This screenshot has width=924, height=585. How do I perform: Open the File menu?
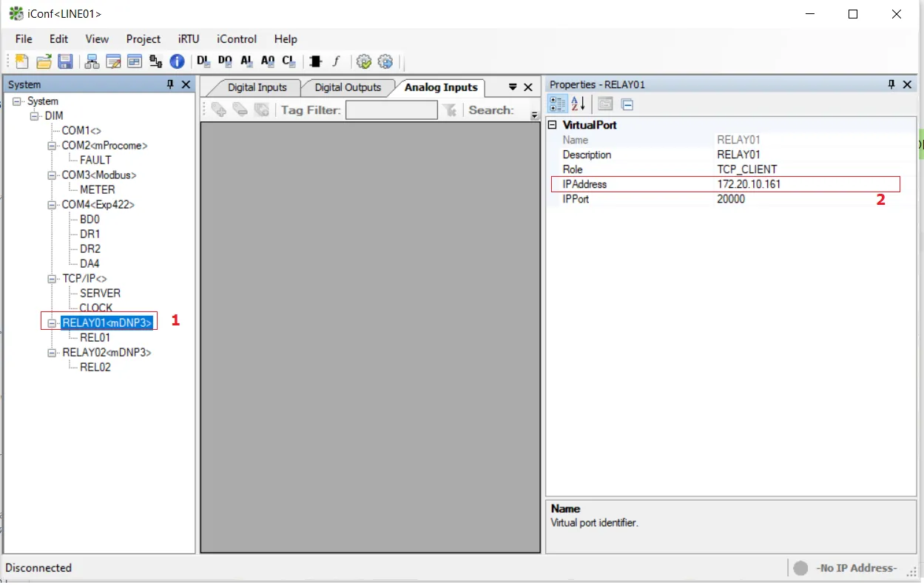[24, 39]
